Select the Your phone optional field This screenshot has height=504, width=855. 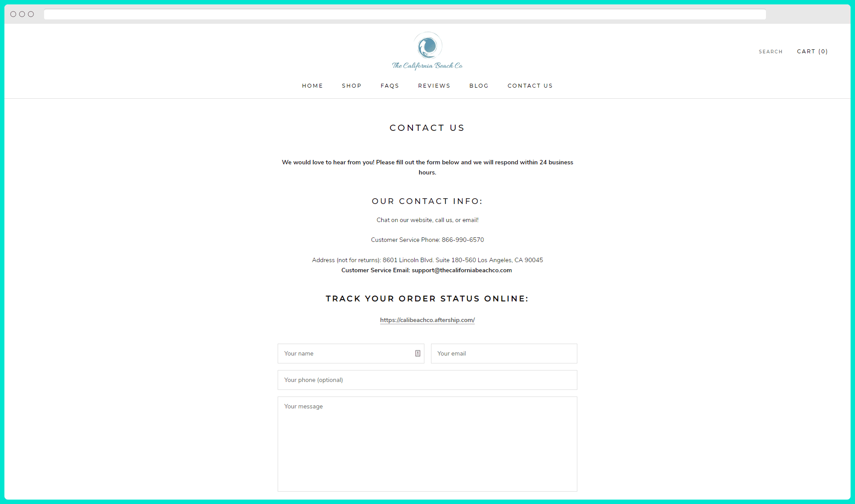coord(427,380)
